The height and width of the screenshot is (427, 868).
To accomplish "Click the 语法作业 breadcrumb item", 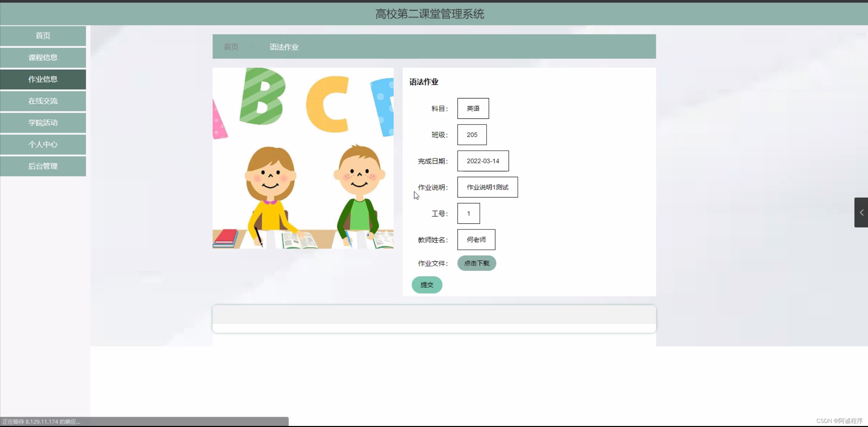I will 284,47.
